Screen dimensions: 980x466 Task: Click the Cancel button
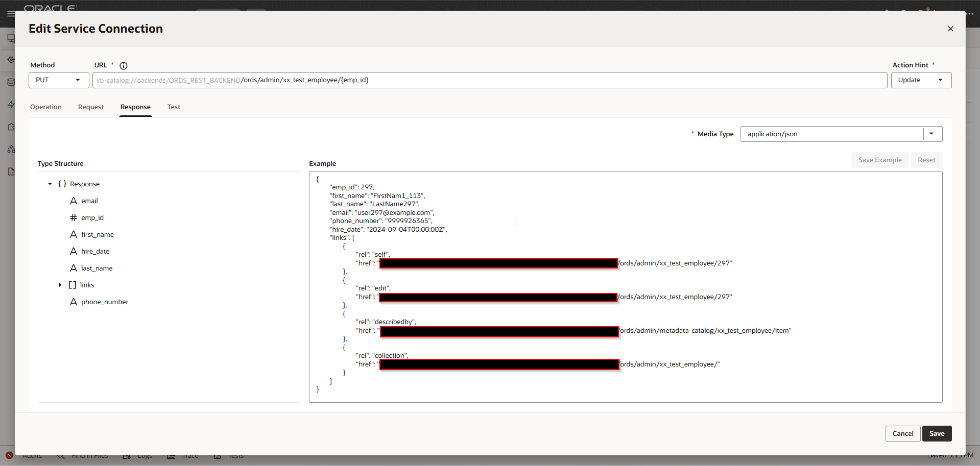[902, 433]
